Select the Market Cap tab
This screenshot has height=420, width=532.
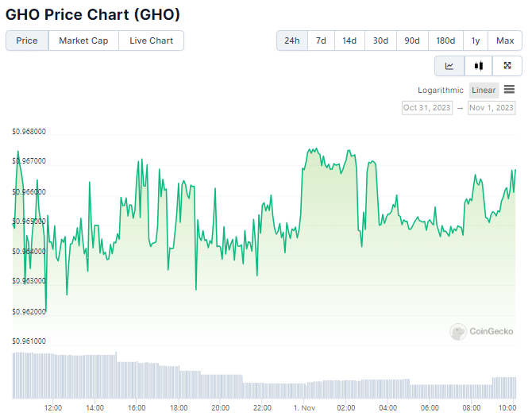(83, 40)
